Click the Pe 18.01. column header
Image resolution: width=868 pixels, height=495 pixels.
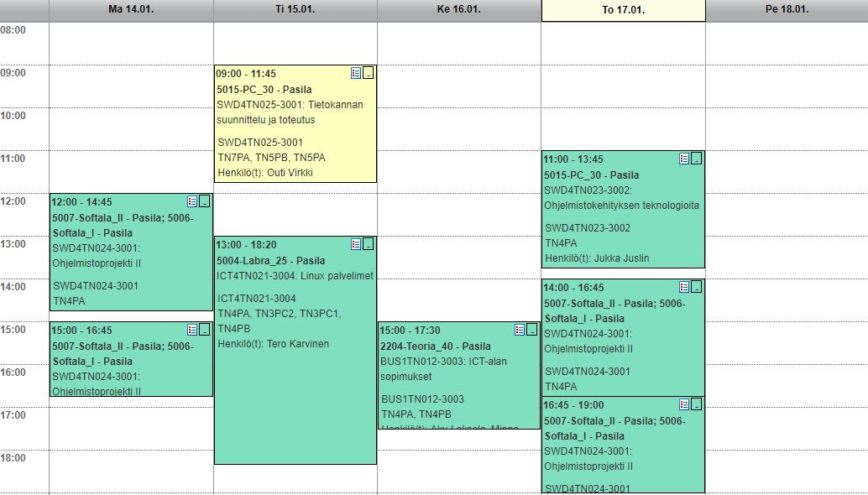(x=787, y=9)
